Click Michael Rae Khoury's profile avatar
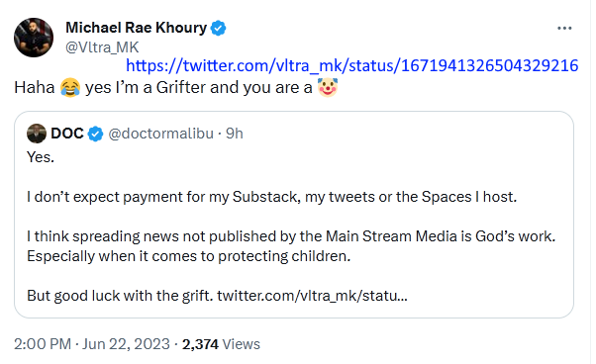596x364 pixels. click(34, 38)
